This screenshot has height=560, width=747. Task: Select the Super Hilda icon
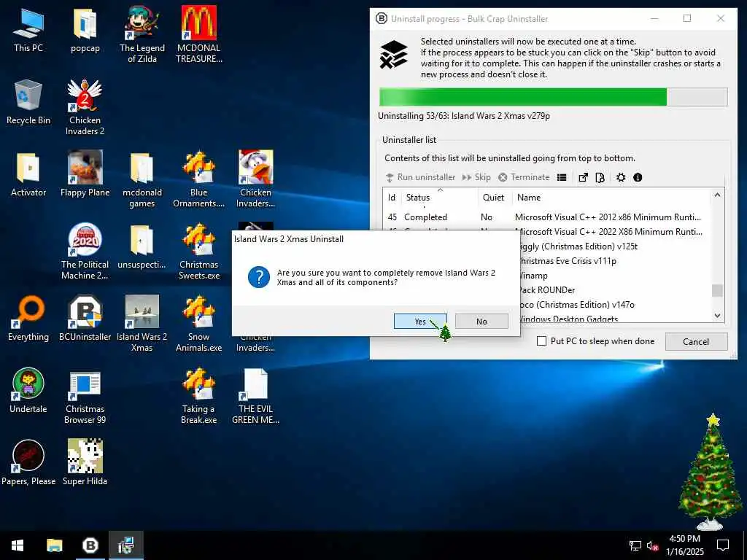pos(85,463)
